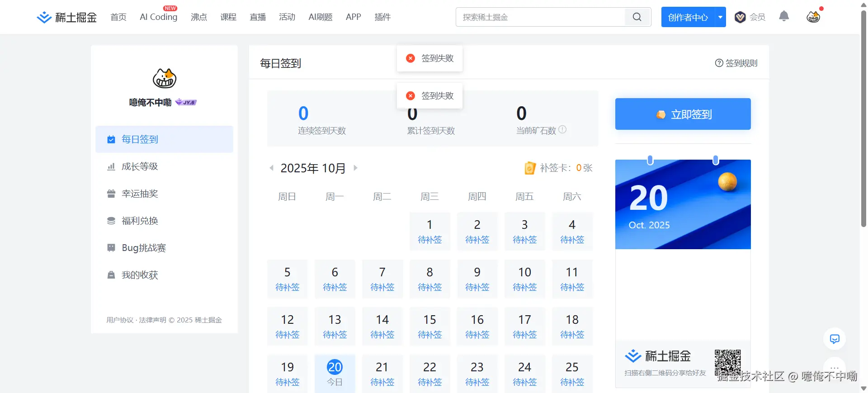Click 待补签 on October 13

(335, 335)
